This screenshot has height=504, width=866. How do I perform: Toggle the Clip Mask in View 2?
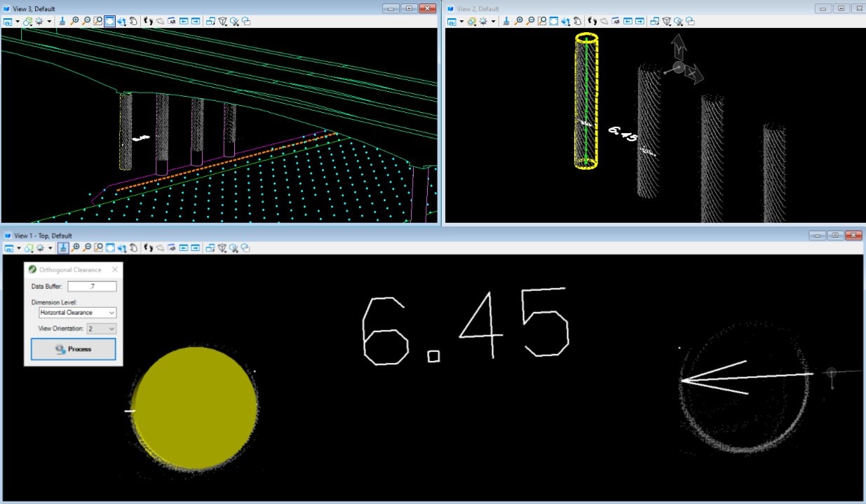click(678, 21)
